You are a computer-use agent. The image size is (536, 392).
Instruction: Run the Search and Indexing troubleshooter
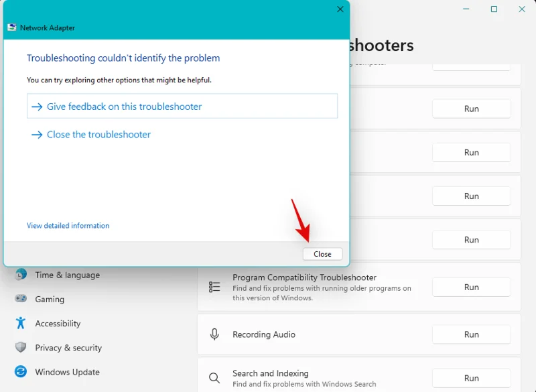click(x=471, y=378)
